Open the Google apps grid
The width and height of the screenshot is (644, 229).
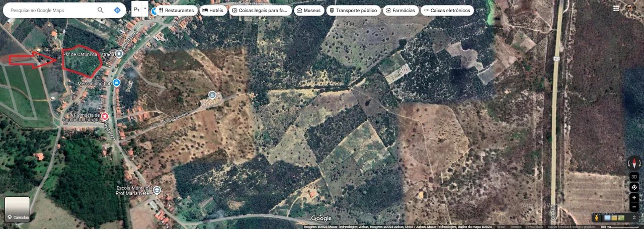pos(616,8)
